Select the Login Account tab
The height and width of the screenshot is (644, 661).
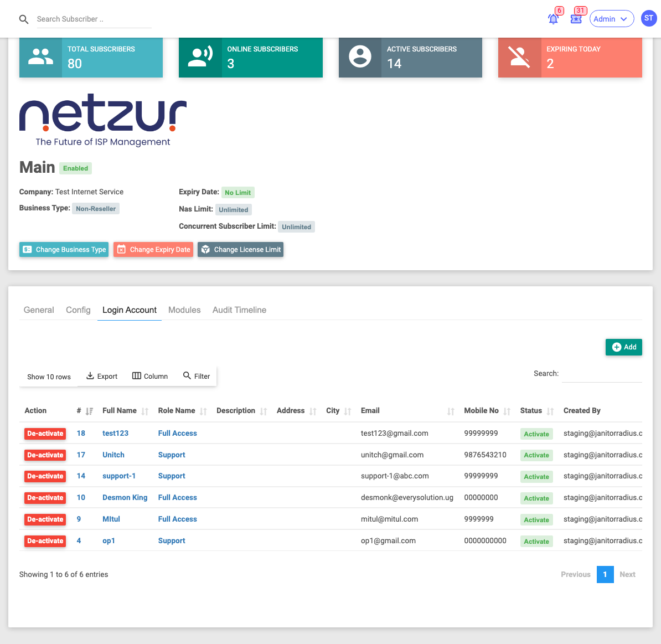[x=130, y=310]
